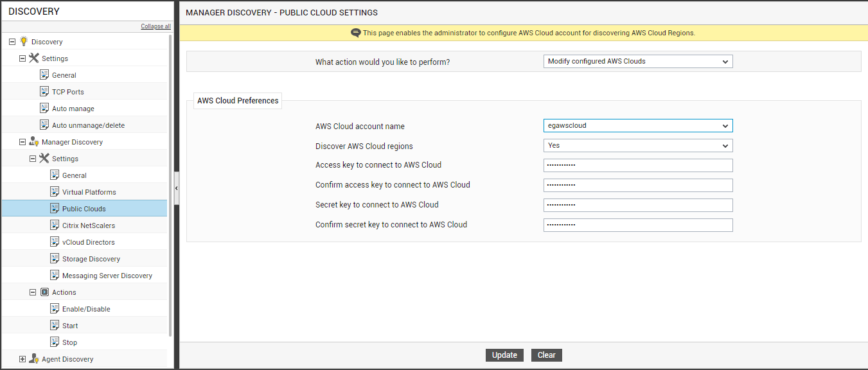This screenshot has height=370, width=868.
Task: Open Discover AWS Cloud regions dropdown
Action: tap(638, 146)
